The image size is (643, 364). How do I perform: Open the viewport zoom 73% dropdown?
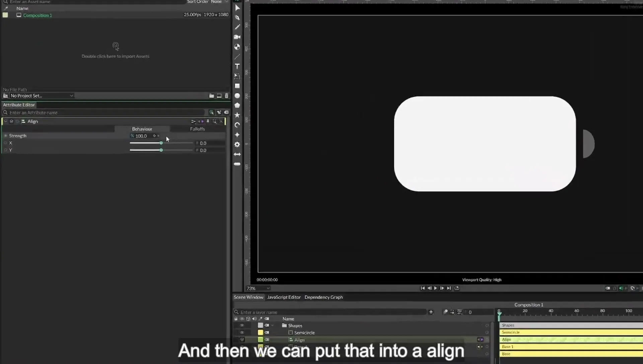point(258,288)
